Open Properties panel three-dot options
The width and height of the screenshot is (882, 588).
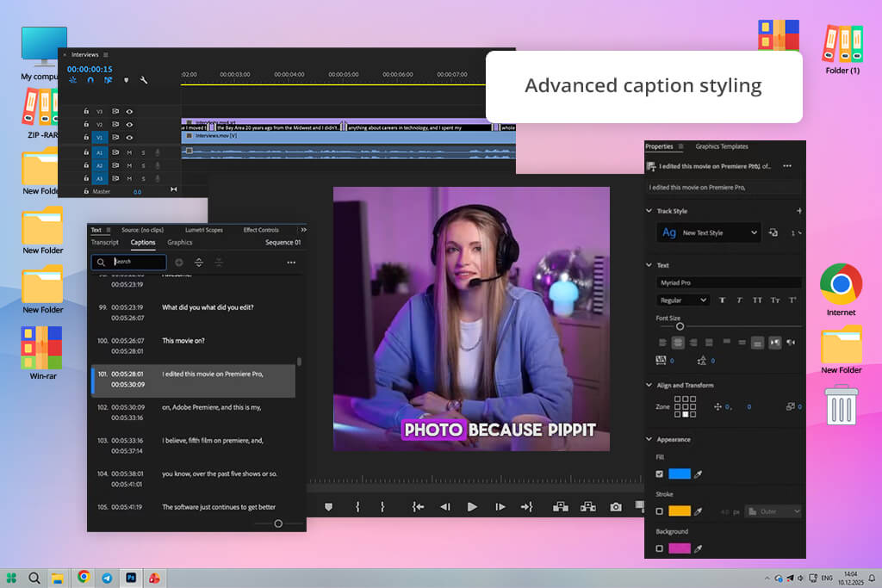coord(787,166)
